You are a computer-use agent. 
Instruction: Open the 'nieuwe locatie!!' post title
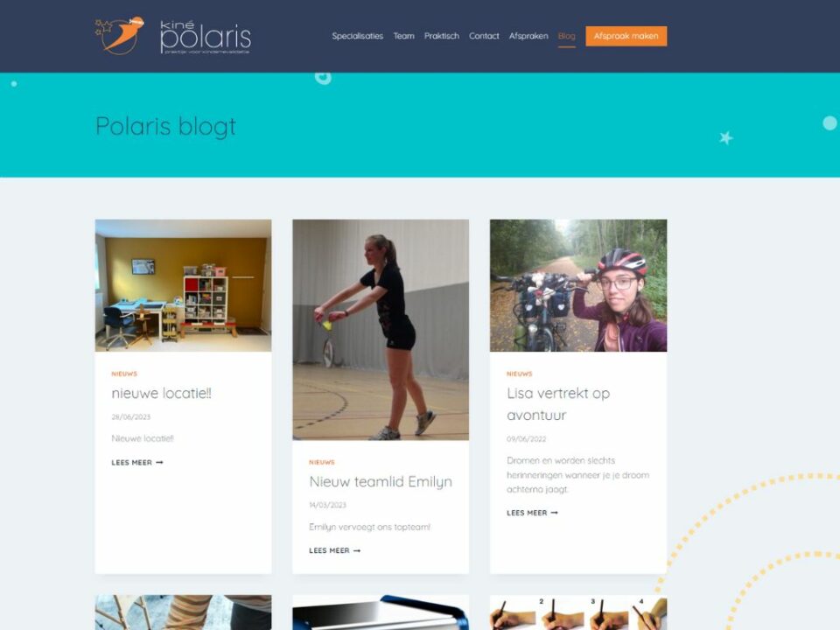161,393
